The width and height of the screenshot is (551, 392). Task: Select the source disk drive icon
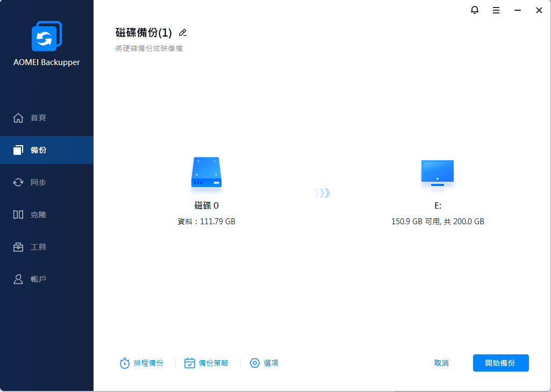click(x=206, y=172)
